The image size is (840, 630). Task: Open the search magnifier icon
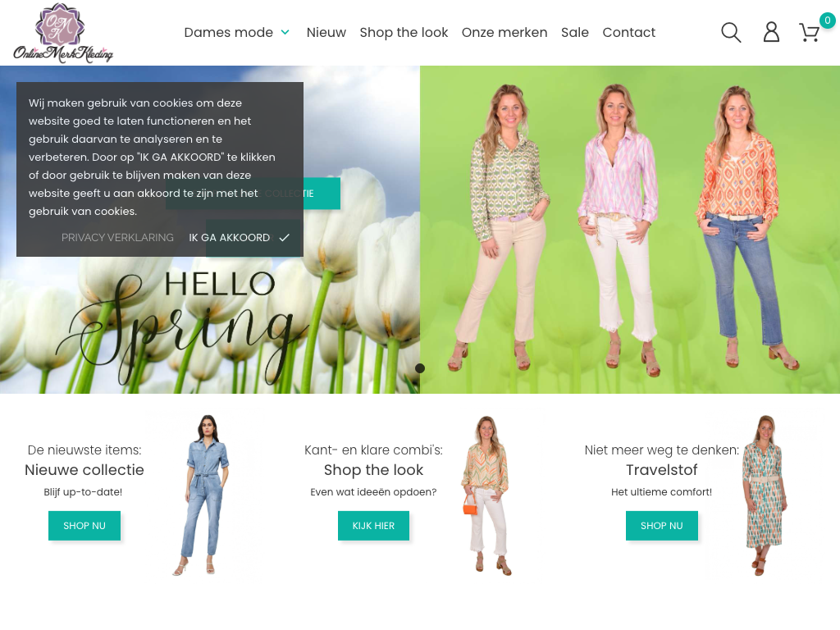[x=731, y=33]
